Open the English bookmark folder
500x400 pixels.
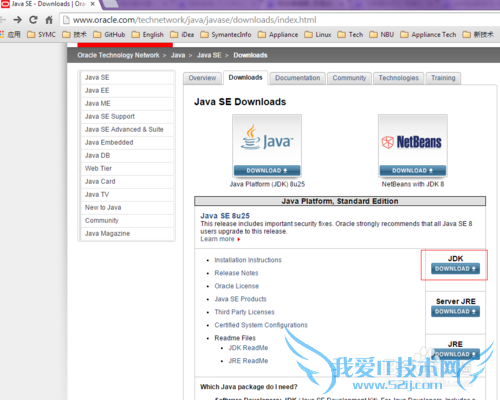point(147,35)
